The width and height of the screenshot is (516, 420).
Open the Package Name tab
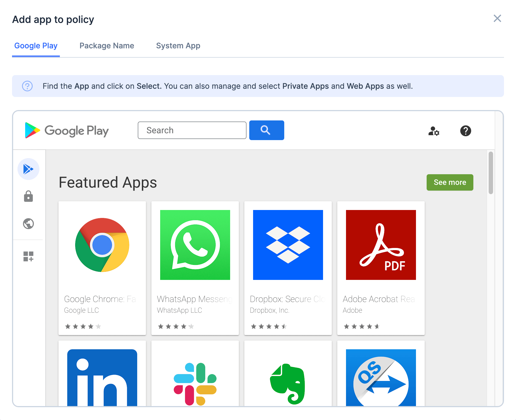coord(107,46)
